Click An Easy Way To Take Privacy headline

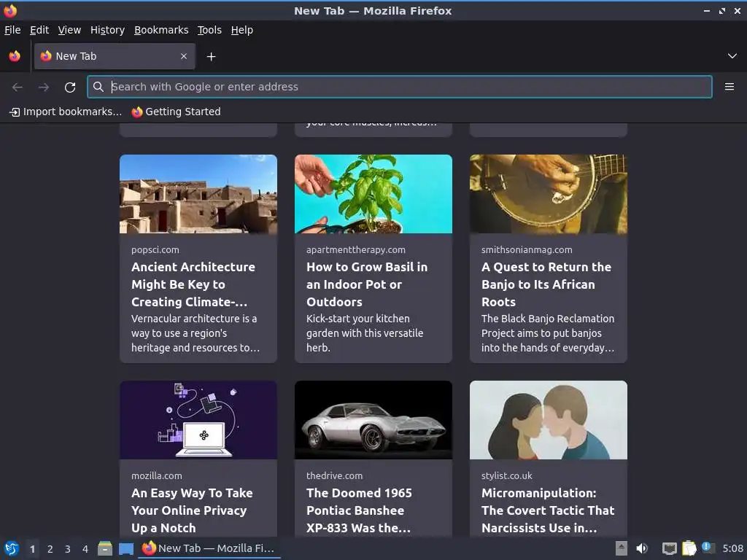(x=192, y=510)
